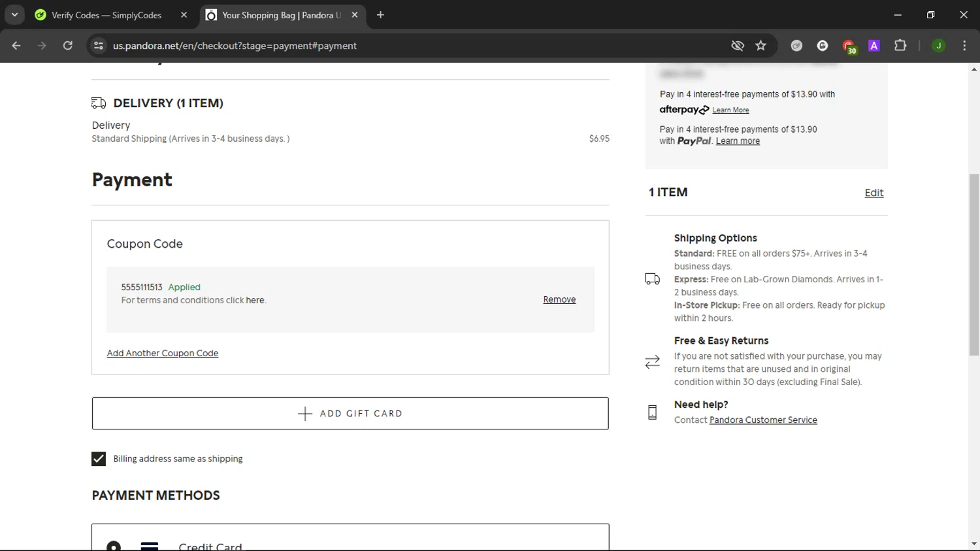Open the gray round extension icon

pos(796,46)
